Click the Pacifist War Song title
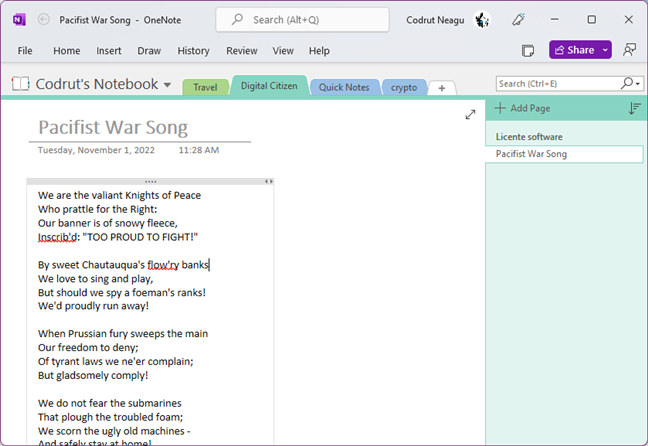Image resolution: width=648 pixels, height=446 pixels. pos(113,127)
